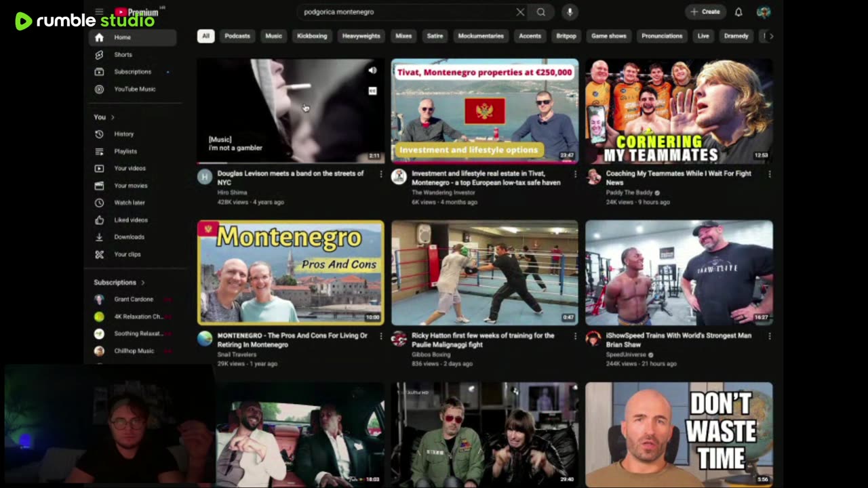868x488 pixels.
Task: Select the Pronunciations filter chip
Action: tap(662, 36)
